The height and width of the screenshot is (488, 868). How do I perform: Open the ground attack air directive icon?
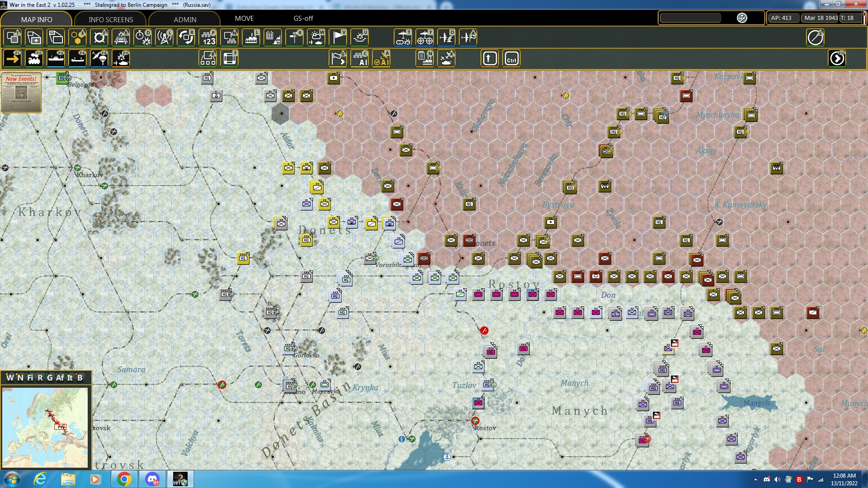403,38
